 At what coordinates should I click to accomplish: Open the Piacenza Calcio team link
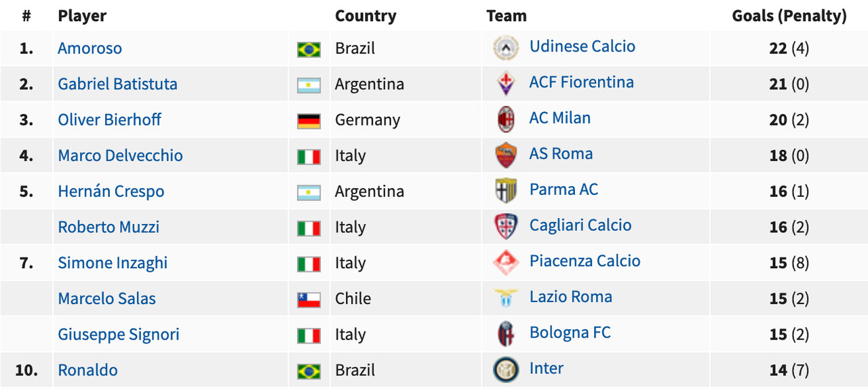click(x=585, y=261)
